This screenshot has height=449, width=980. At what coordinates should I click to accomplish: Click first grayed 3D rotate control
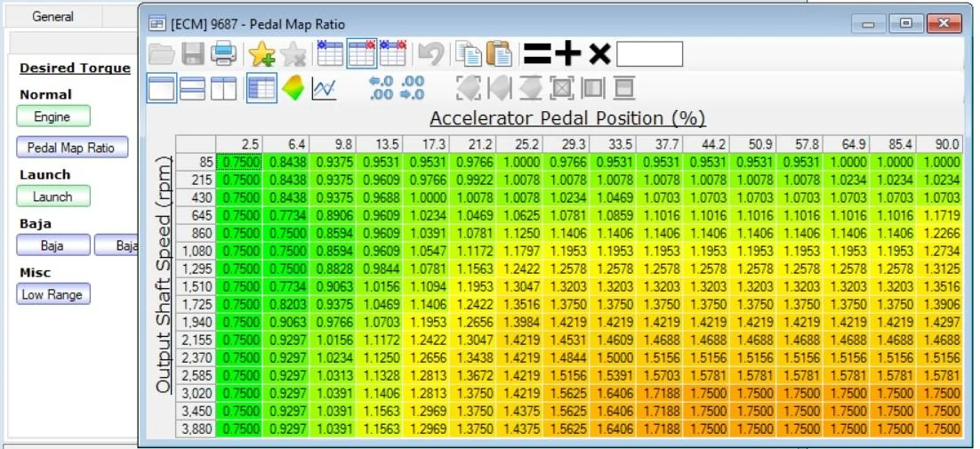tap(468, 88)
